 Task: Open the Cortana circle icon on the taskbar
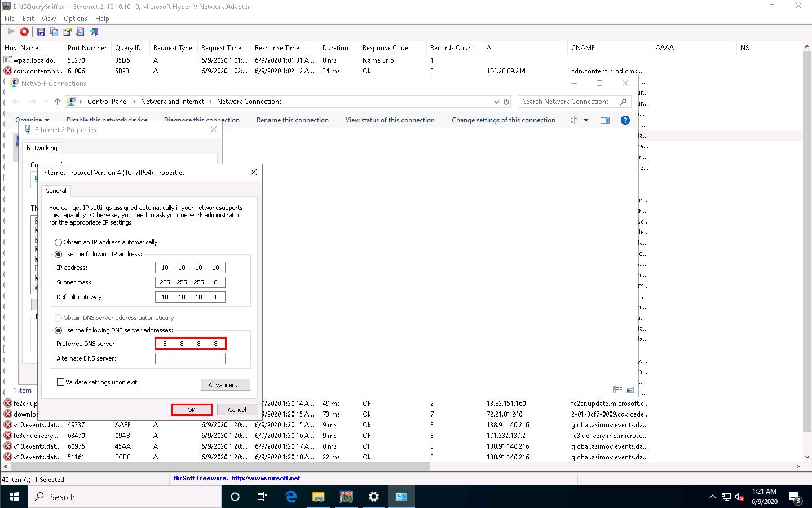tap(235, 497)
